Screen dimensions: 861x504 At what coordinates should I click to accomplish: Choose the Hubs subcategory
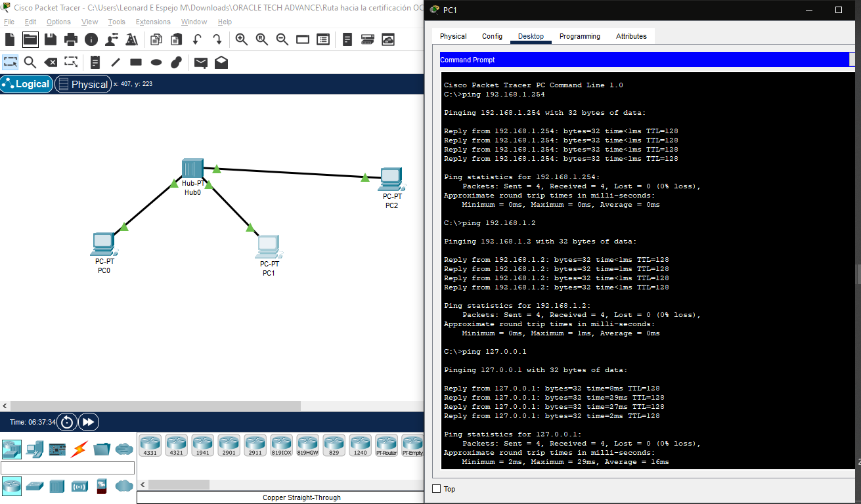[x=57, y=486]
